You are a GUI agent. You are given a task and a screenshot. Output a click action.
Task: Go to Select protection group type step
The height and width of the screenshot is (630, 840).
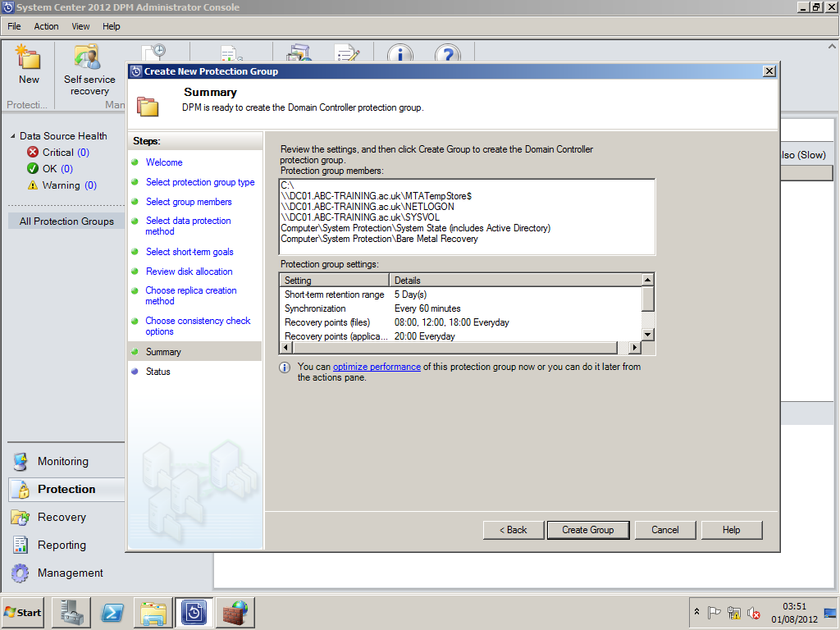[x=200, y=182]
